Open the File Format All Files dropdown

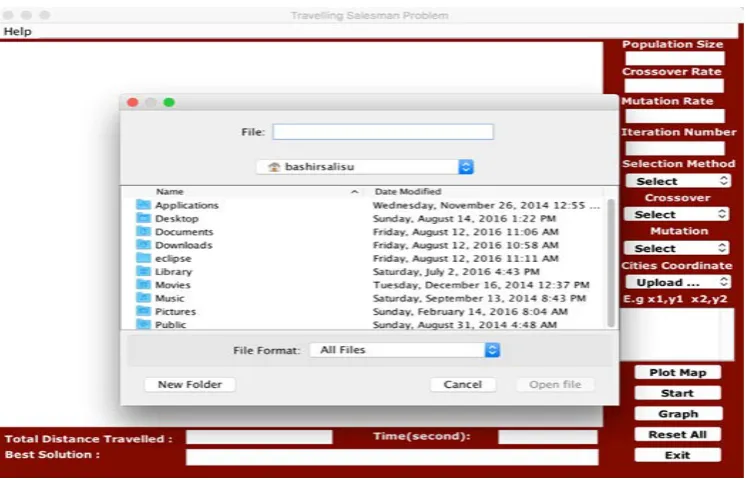coord(405,350)
